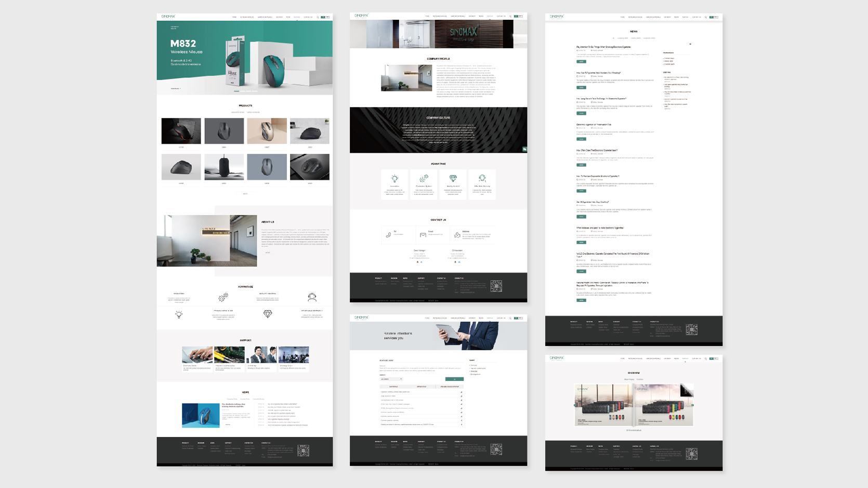Screen dimensions: 868x488
Task: Toggle the language switch in the News page header
Action: point(714,17)
